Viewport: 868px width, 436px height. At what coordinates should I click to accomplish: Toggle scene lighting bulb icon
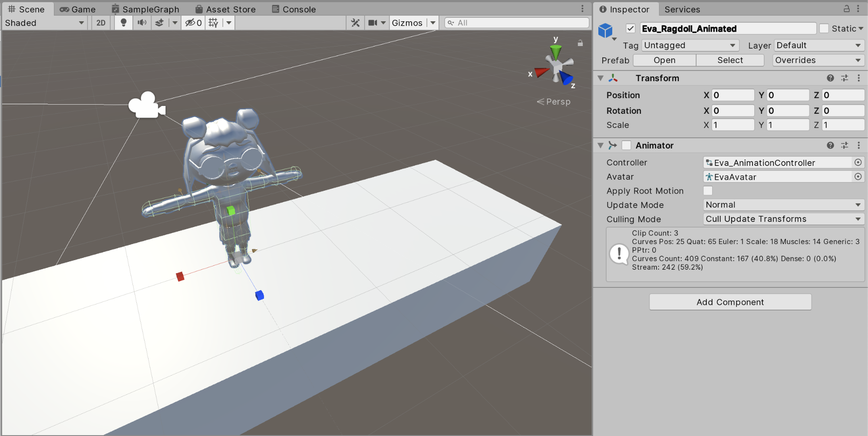124,23
